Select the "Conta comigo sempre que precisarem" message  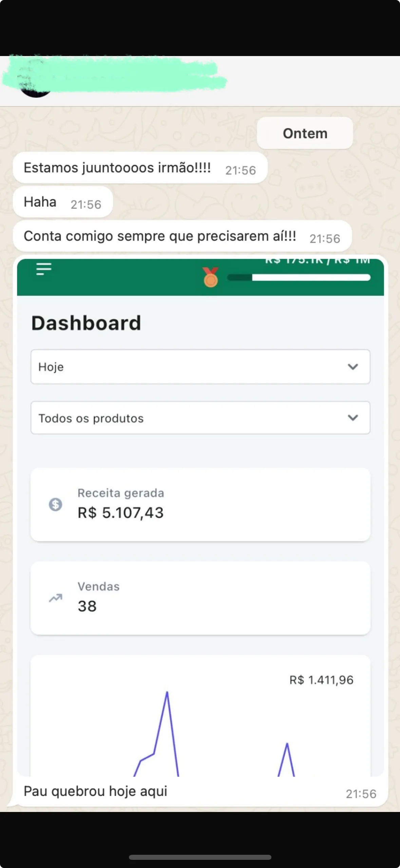(160, 236)
